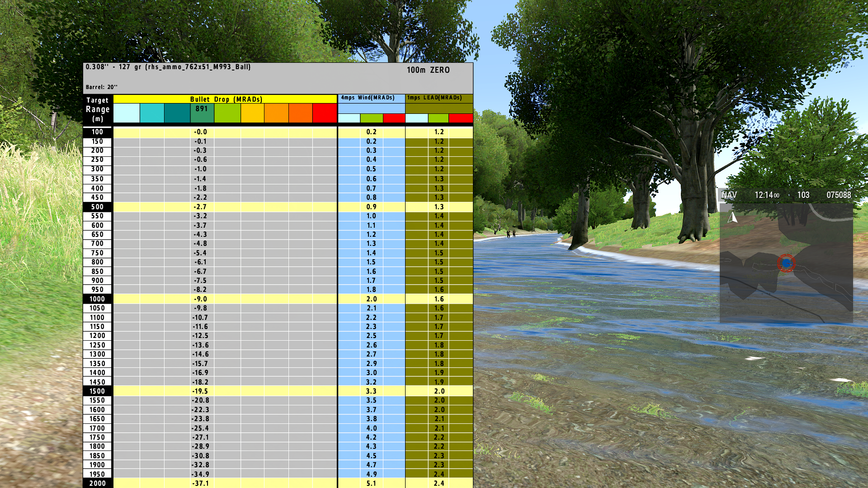Select the turquoise Bullet Drop swatch

pos(152,113)
